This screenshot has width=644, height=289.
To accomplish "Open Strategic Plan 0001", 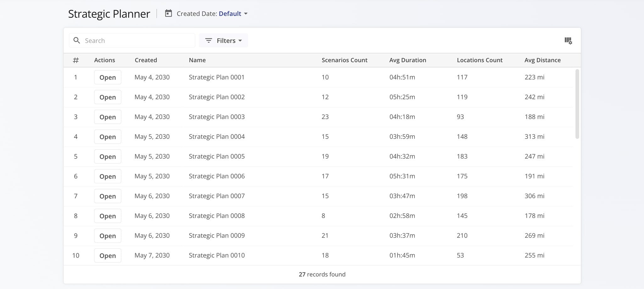I will 108,77.
